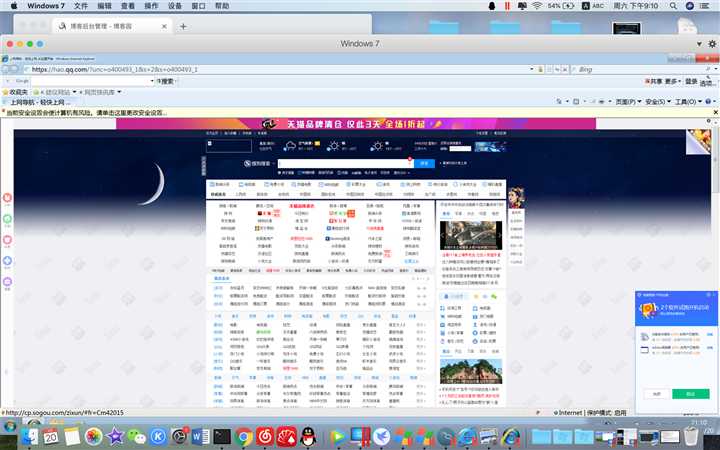Click the blue circle icon in page sidebar
The image size is (720, 450).
pos(7,261)
